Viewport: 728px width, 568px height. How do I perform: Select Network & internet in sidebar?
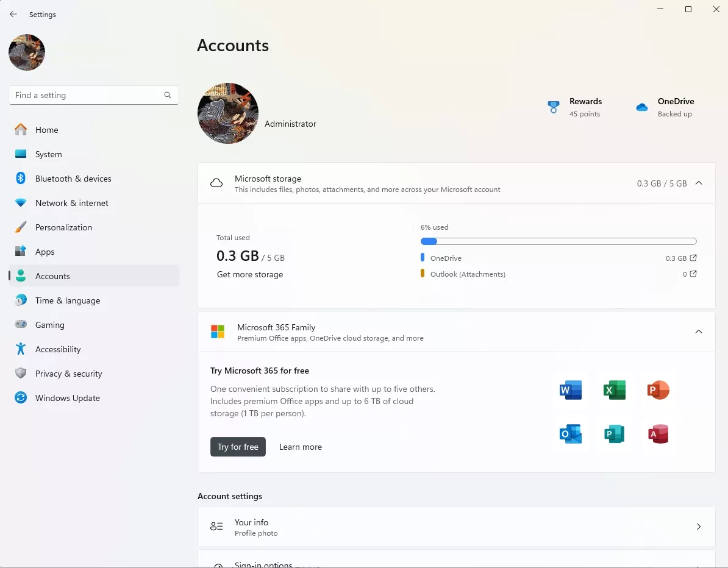click(94, 203)
